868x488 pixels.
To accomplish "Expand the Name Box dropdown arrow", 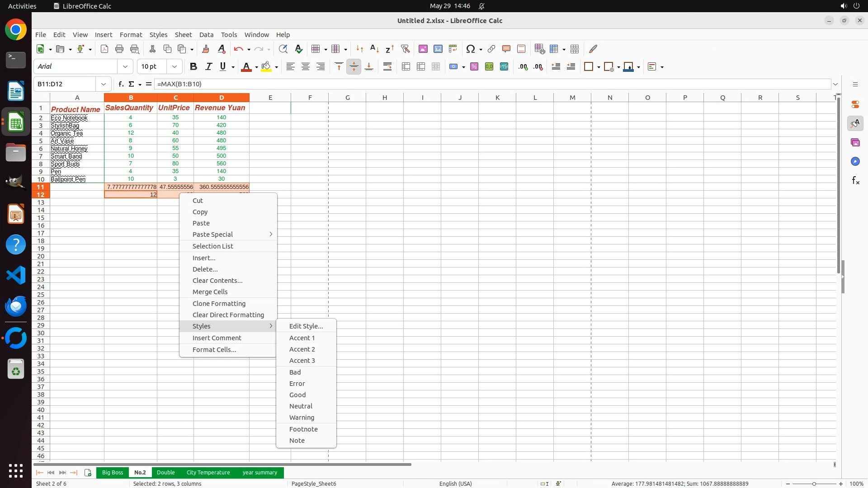I will point(104,84).
